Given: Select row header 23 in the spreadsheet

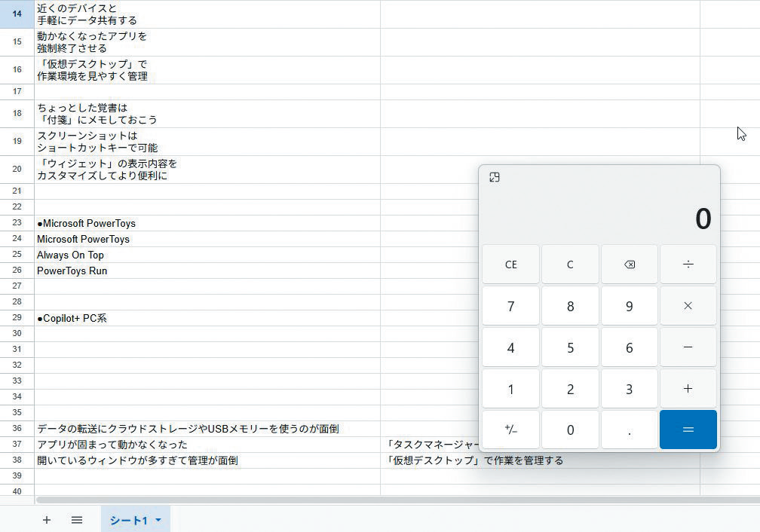Looking at the screenshot, I should (x=16, y=223).
